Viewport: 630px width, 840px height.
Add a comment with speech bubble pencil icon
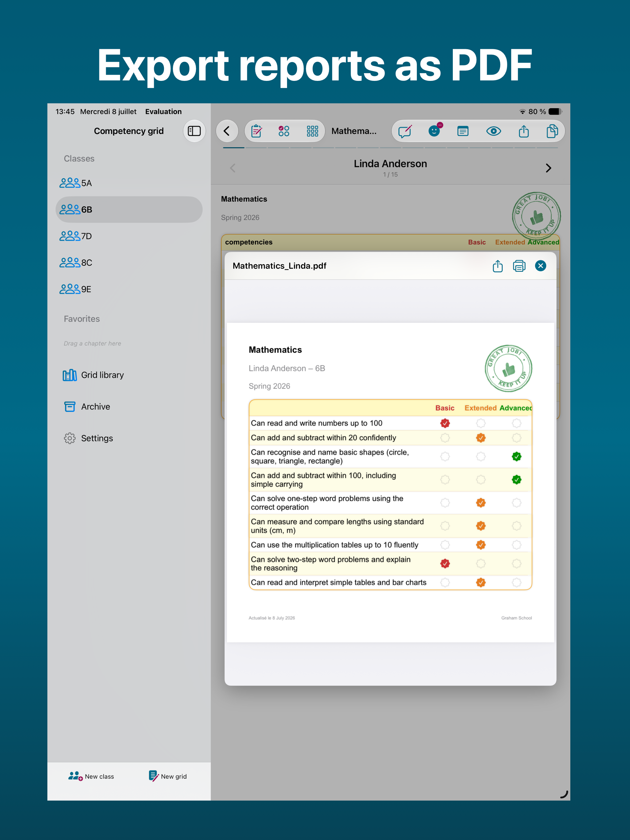405,131
